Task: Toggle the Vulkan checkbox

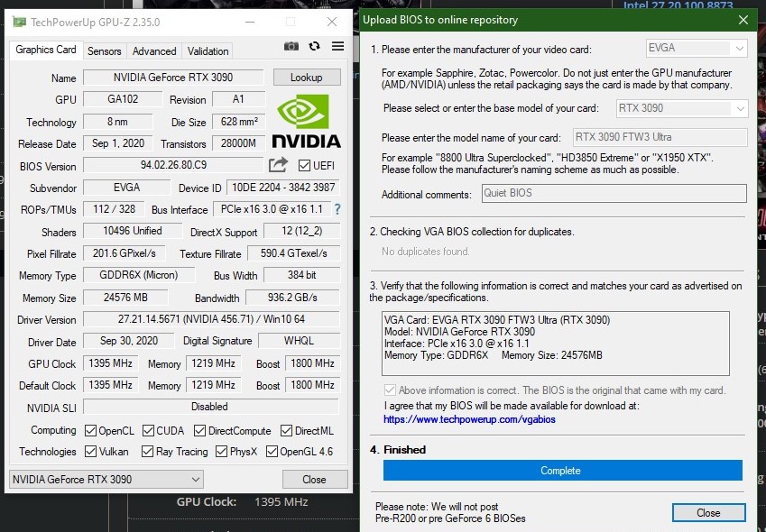Action: coord(90,452)
